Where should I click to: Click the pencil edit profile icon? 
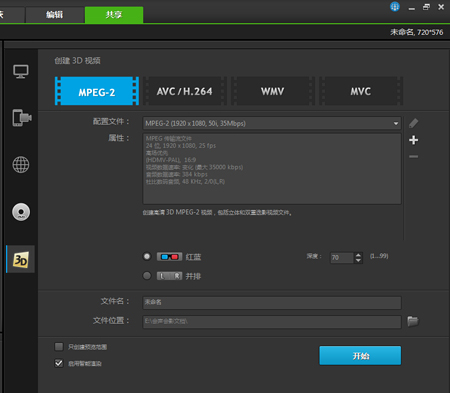click(x=413, y=123)
